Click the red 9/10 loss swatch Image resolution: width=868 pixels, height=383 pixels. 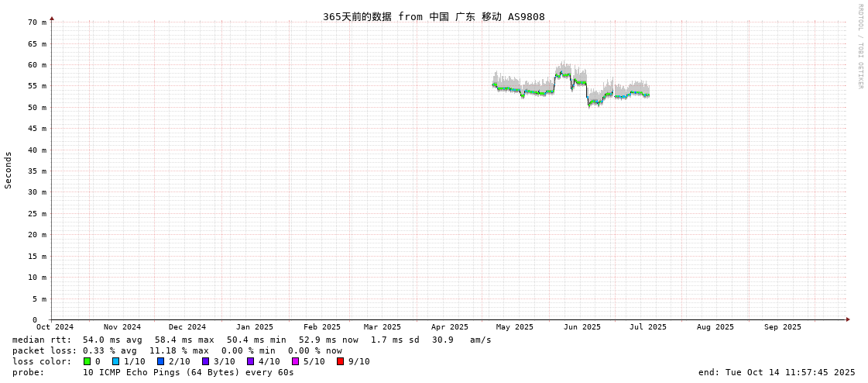pyautogui.click(x=340, y=361)
